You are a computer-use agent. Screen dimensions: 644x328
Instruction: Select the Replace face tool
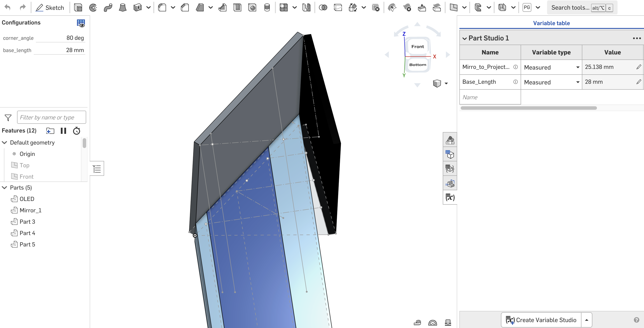click(437, 8)
